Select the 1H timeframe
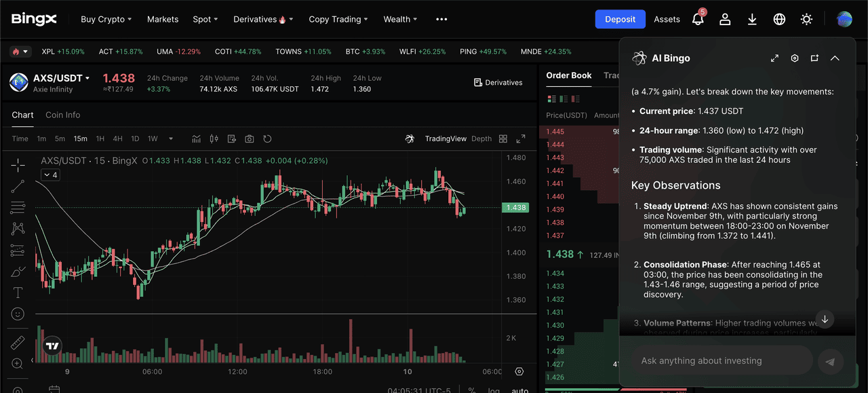 (x=100, y=139)
